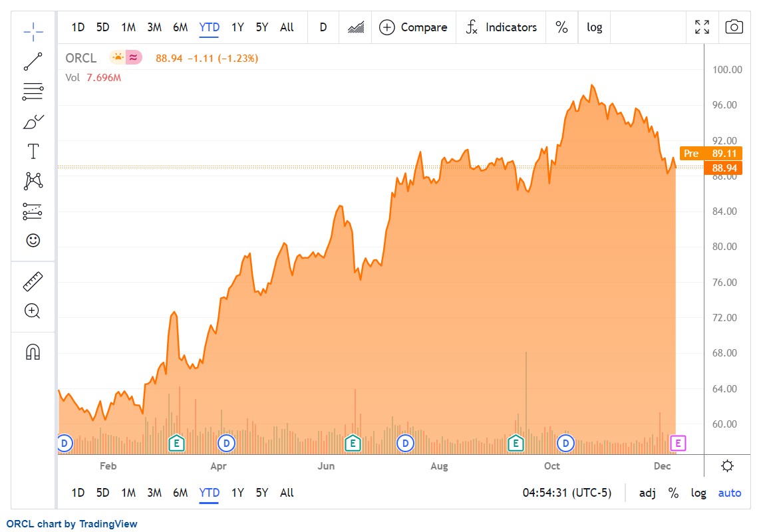Screen dimensions: 761x532
Task: Open chart settings gear icon
Action: coord(727,466)
